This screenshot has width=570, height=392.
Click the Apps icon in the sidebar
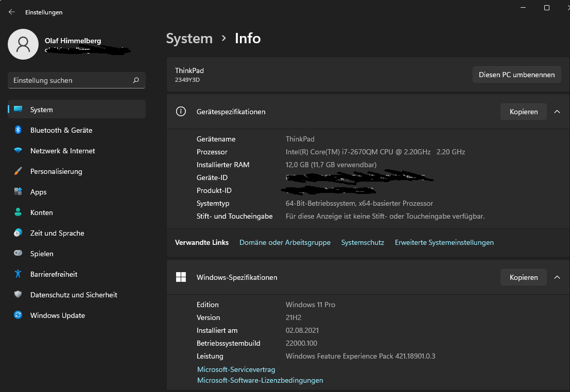(18, 191)
